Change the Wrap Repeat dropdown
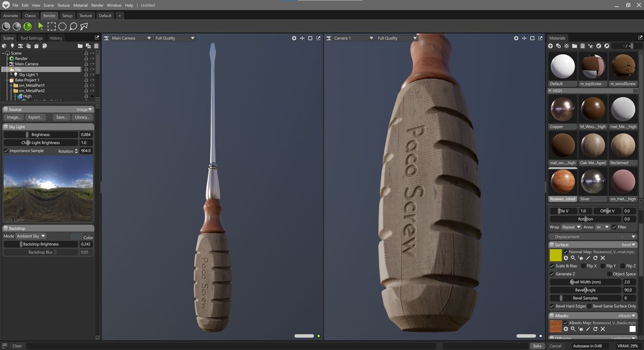Image resolution: width=644 pixels, height=350 pixels. coord(572,227)
